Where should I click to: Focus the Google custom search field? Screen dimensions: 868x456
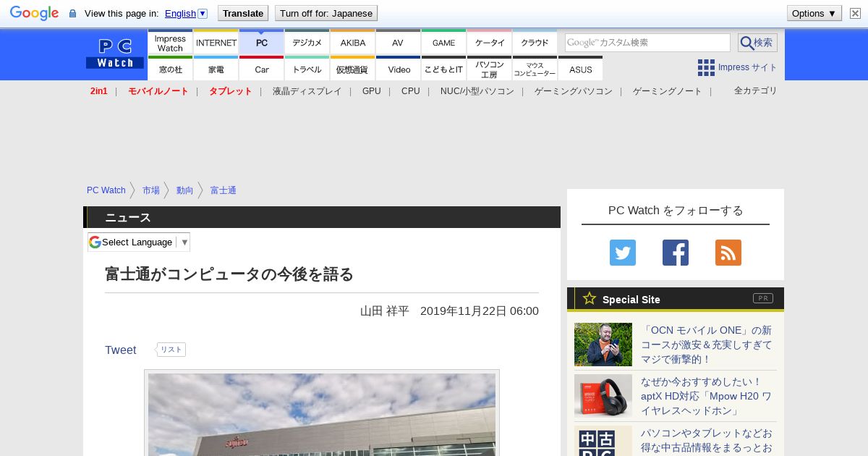pos(647,43)
